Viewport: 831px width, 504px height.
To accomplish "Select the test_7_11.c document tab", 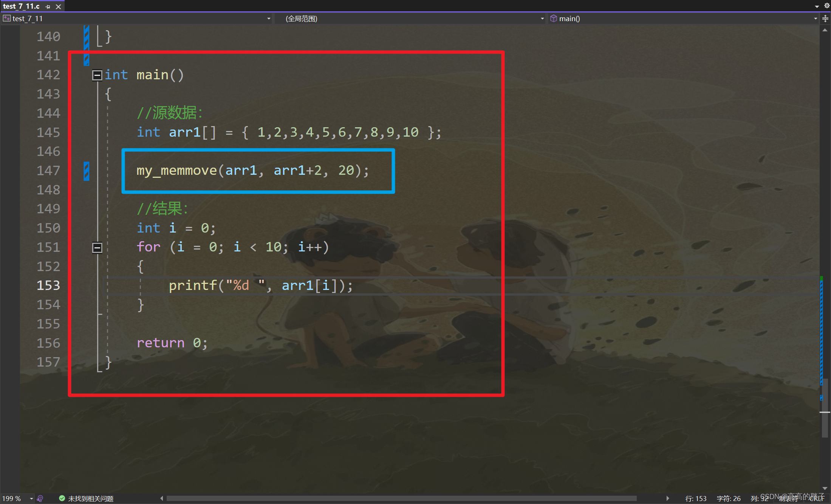I will tap(21, 6).
